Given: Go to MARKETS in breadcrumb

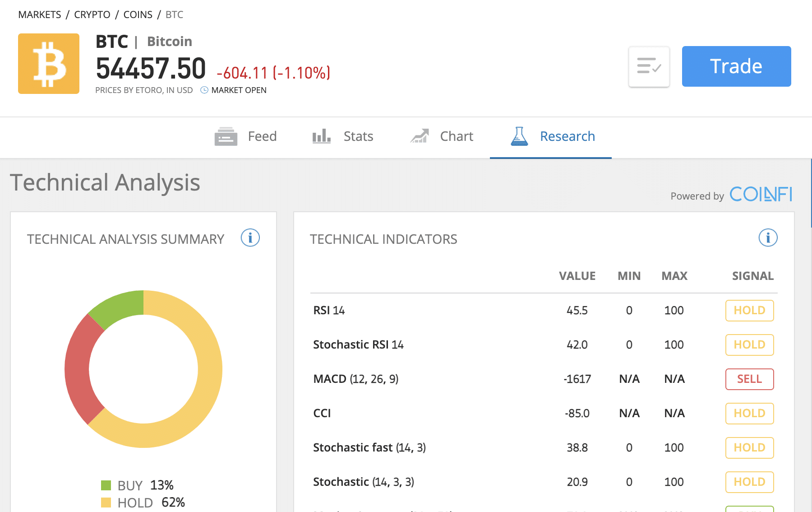Looking at the screenshot, I should [x=40, y=14].
